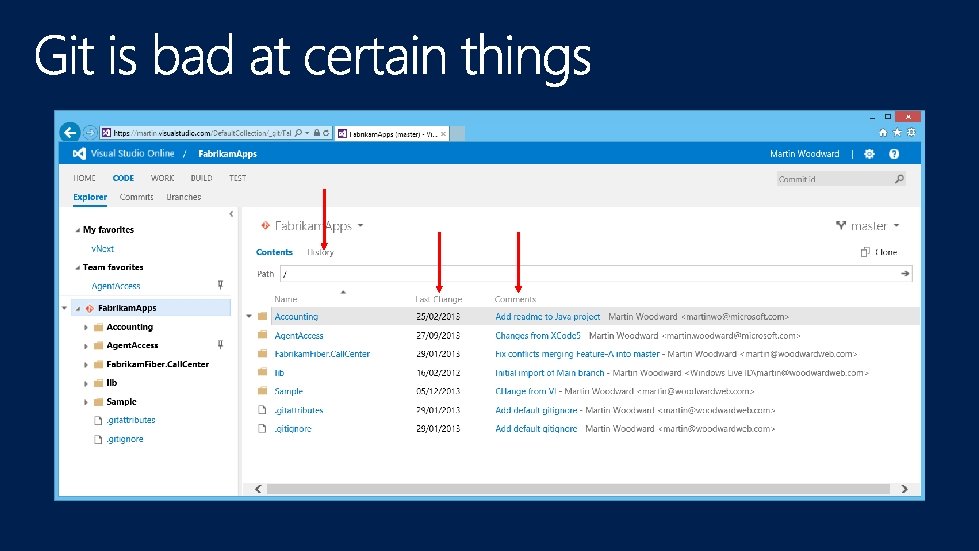This screenshot has width=979, height=551.
Task: Collapse FabrikamApps tree node
Action: pos(78,309)
